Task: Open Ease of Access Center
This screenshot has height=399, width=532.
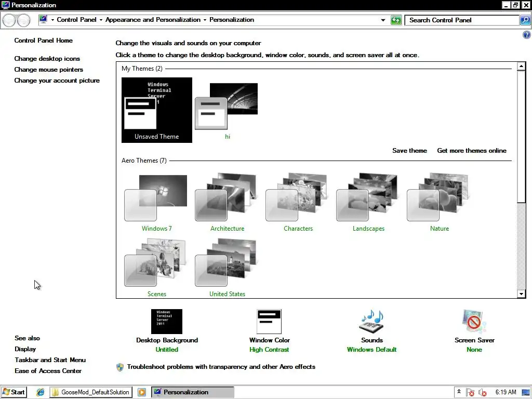Action: pyautogui.click(x=48, y=371)
